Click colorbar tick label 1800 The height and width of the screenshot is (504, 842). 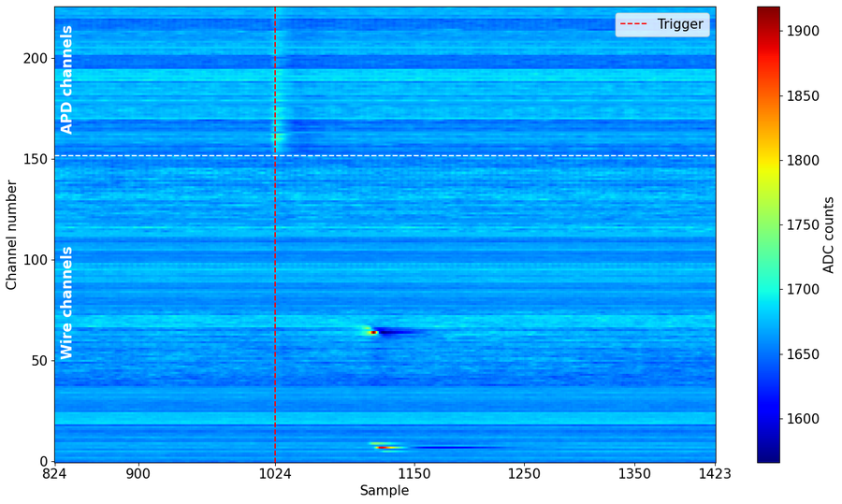pos(804,161)
